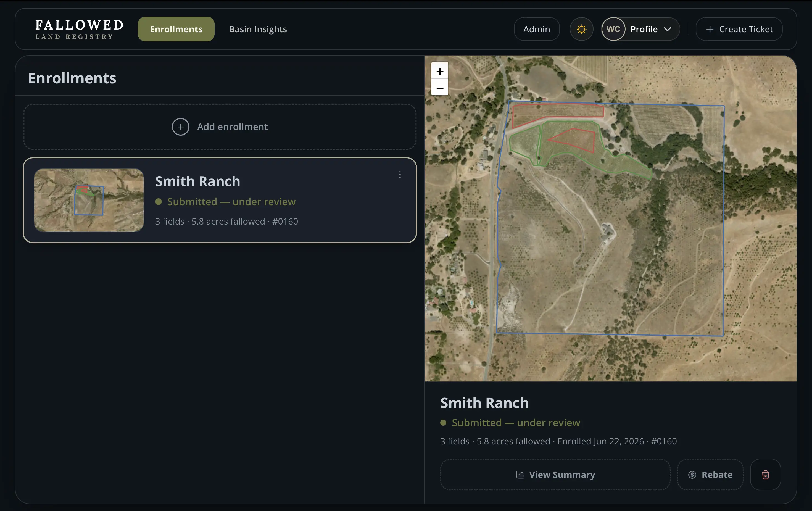Select the Smith Ranch thumbnail map
This screenshot has height=511, width=812.
[89, 200]
